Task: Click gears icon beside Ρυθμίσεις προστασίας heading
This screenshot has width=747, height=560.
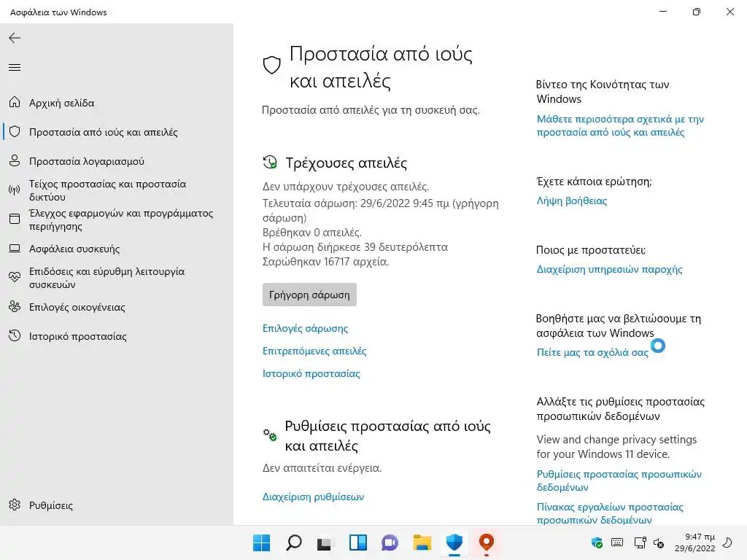Action: (x=270, y=435)
